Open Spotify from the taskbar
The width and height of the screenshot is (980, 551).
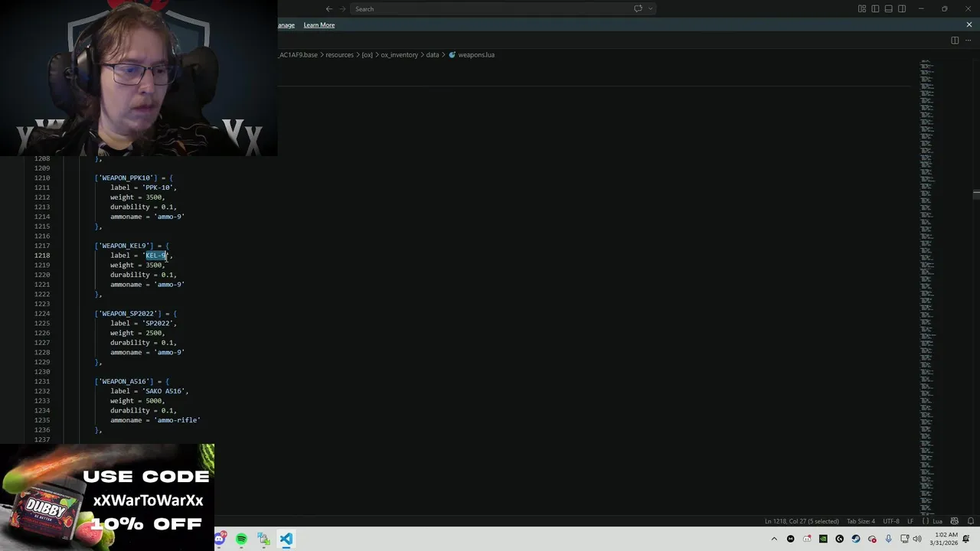(x=241, y=540)
